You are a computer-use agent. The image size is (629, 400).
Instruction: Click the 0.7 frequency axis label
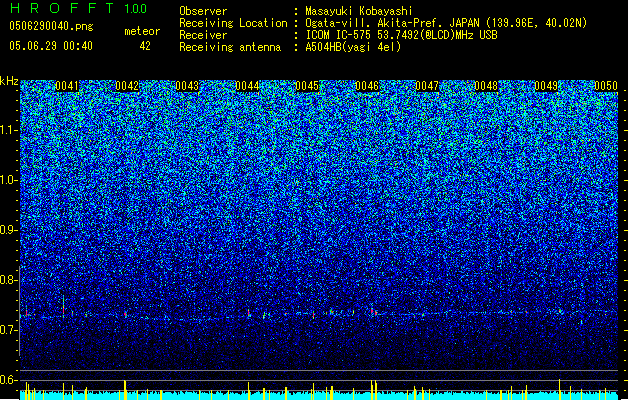click(9, 330)
